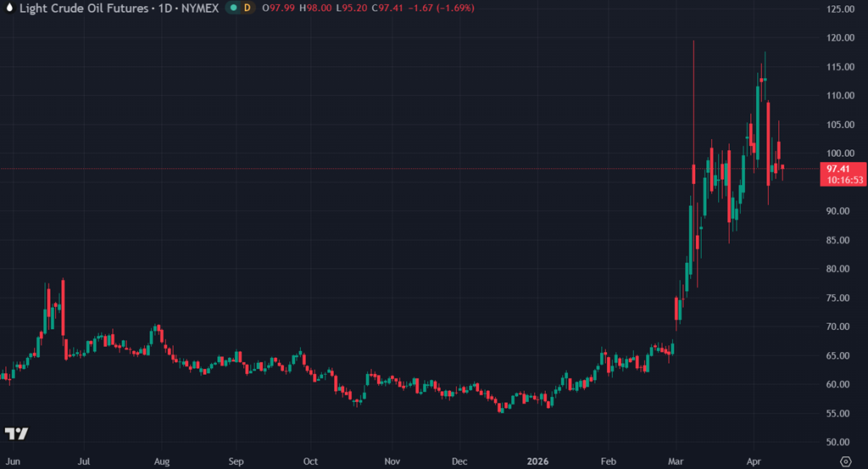Click the 50.00 price scale label
Viewport: 868px width, 469px height.
point(839,442)
